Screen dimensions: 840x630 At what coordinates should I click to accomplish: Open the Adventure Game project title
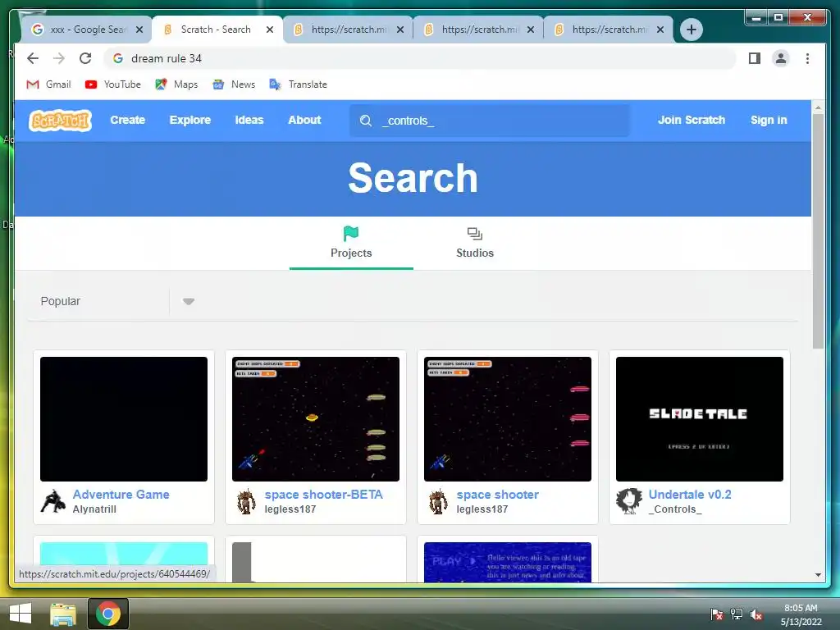click(x=121, y=495)
